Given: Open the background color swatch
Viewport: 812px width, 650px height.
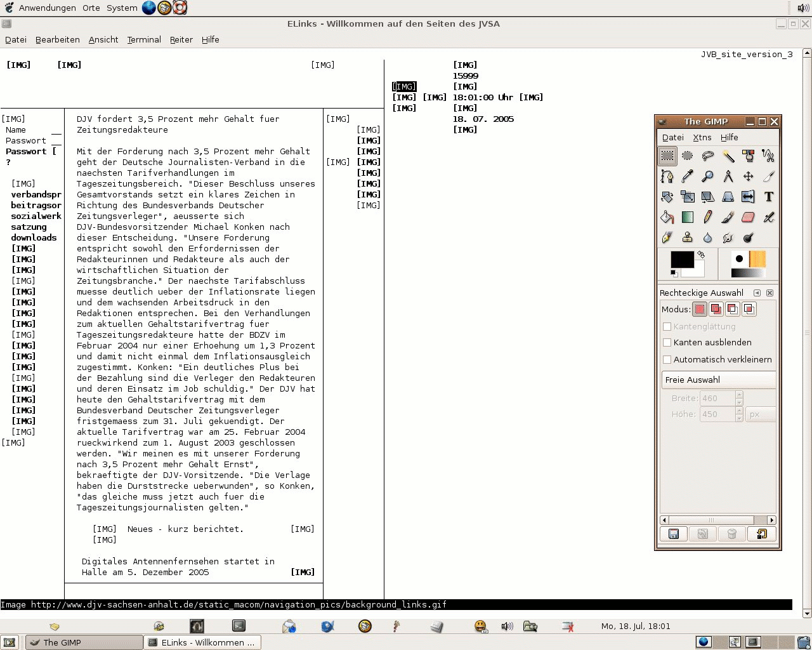Looking at the screenshot, I should pos(698,272).
